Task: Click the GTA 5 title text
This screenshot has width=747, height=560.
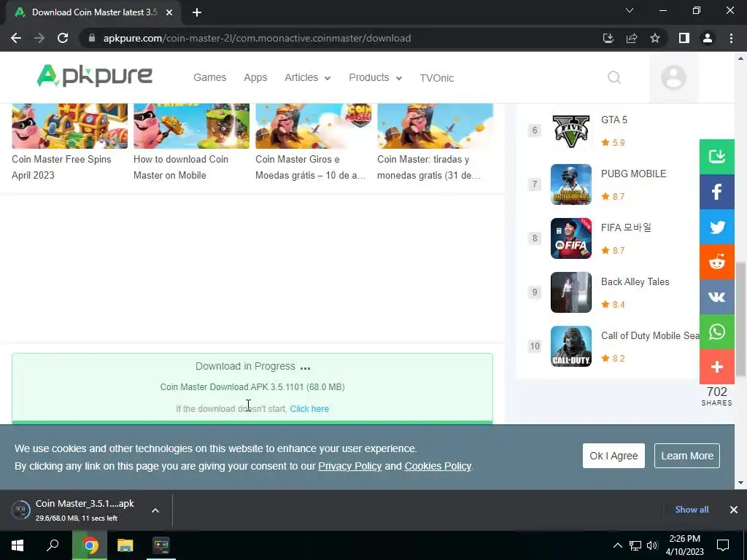Action: coord(614,120)
